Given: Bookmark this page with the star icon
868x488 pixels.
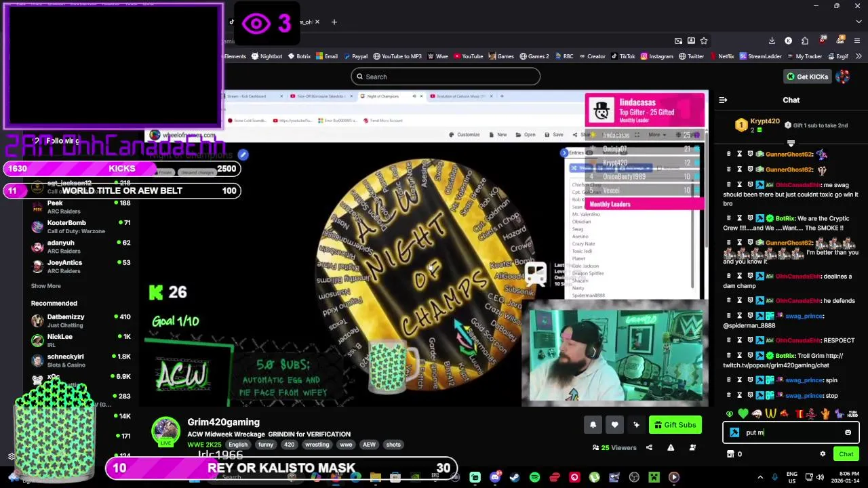Looking at the screenshot, I should pyautogui.click(x=704, y=41).
